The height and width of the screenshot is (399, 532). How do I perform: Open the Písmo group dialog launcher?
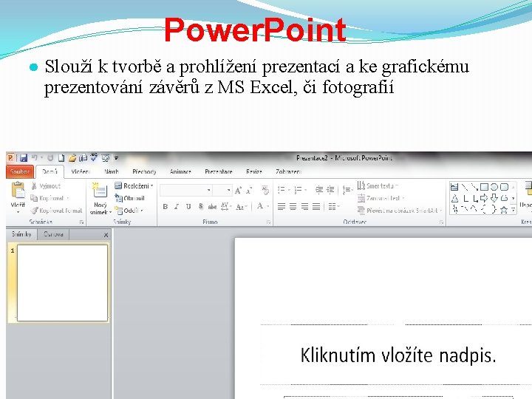268,222
